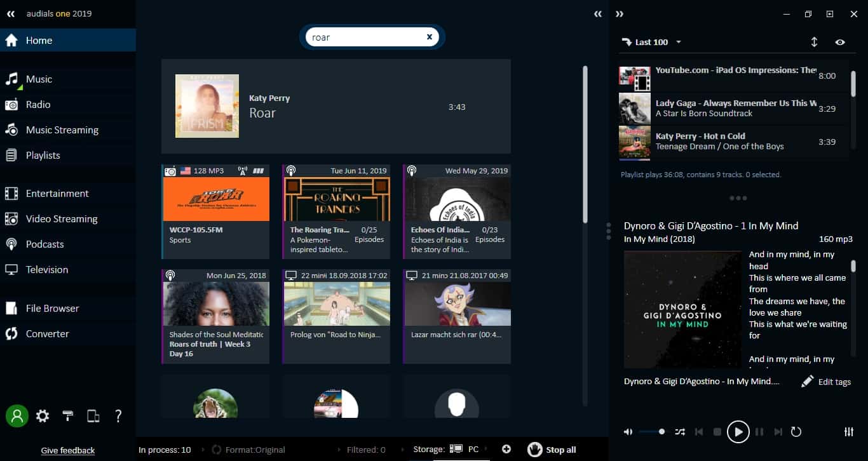Skip to the previous track

coord(699,432)
